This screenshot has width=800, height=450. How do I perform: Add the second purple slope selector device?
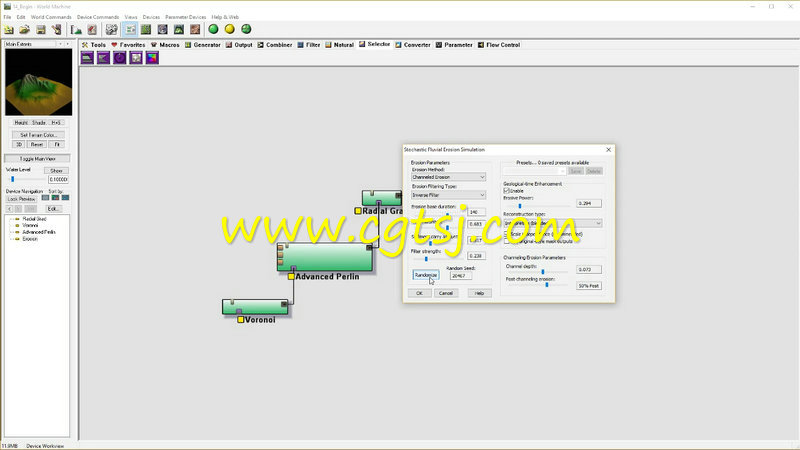pos(104,58)
